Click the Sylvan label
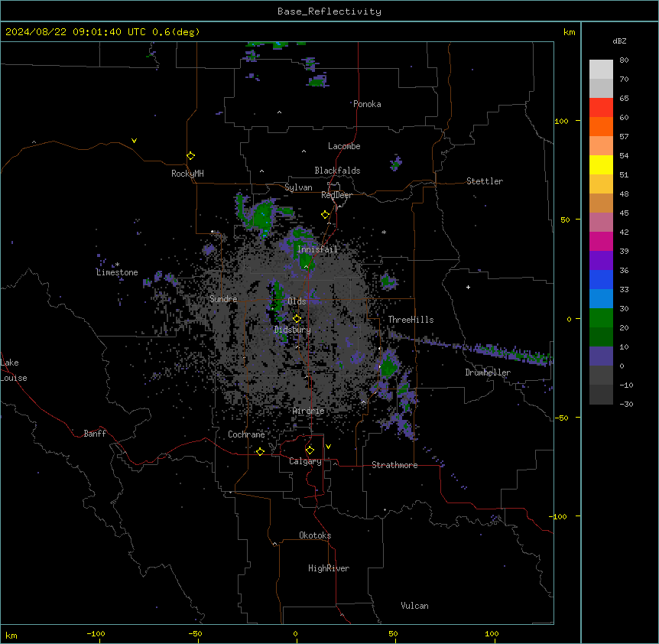 [x=298, y=187]
